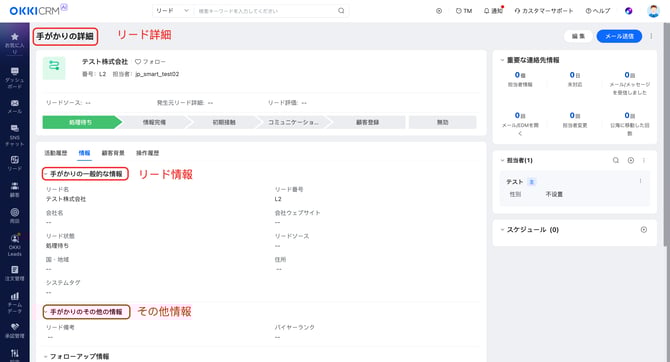Open the user avatar profile menu

[x=653, y=11]
